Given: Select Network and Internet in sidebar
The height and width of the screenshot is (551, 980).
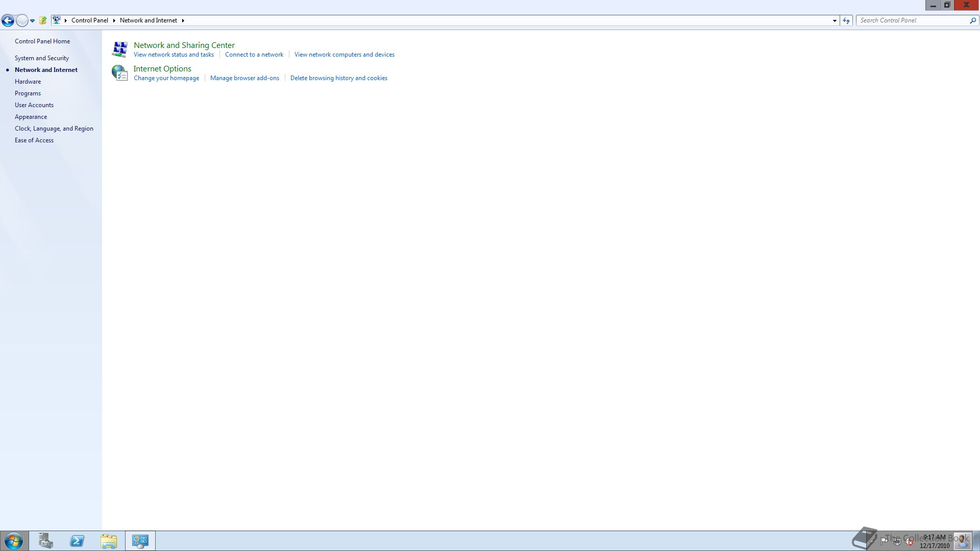Looking at the screenshot, I should [46, 70].
